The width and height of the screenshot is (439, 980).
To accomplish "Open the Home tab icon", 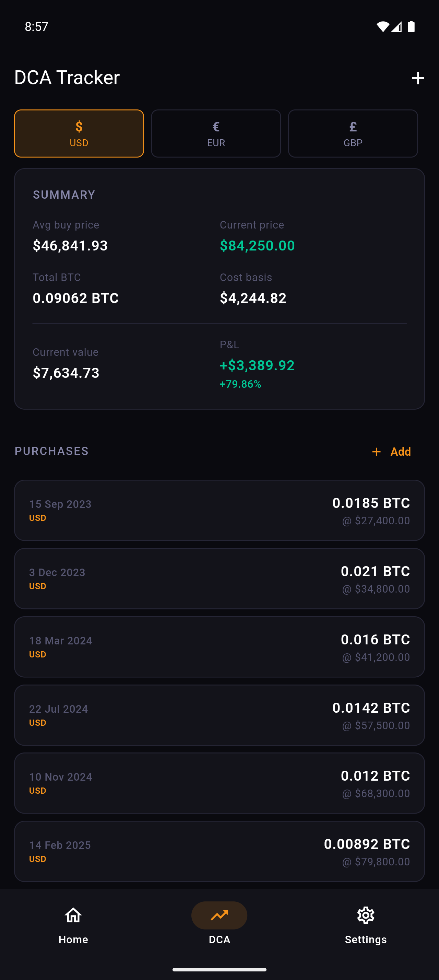I will tap(73, 915).
